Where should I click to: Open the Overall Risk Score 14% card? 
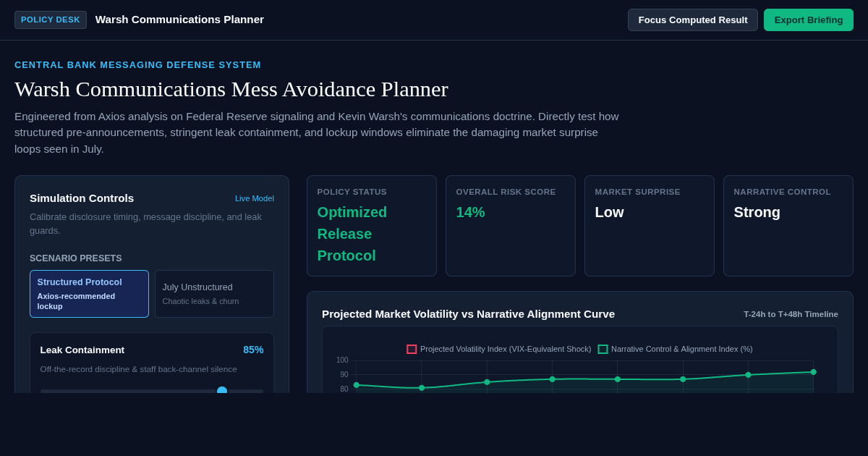(x=511, y=226)
